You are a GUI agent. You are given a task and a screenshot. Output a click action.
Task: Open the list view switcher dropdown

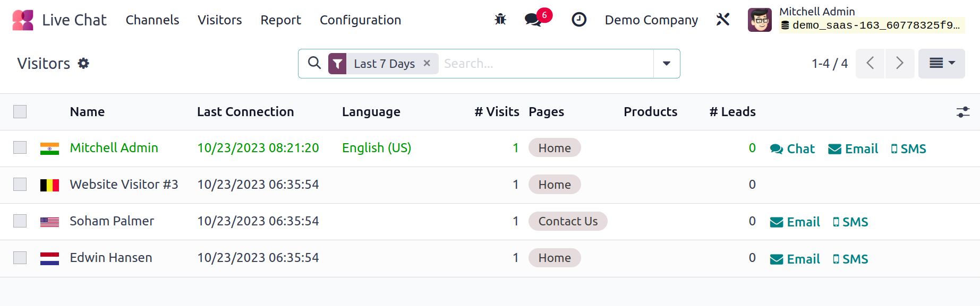tap(941, 64)
